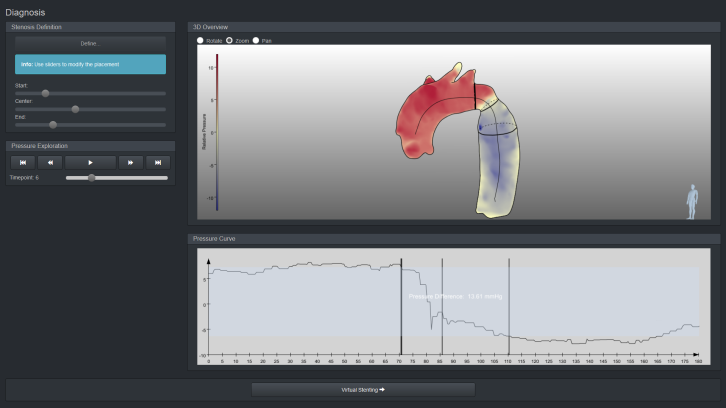
Task: Skip to the last timepoint
Action: (x=157, y=161)
